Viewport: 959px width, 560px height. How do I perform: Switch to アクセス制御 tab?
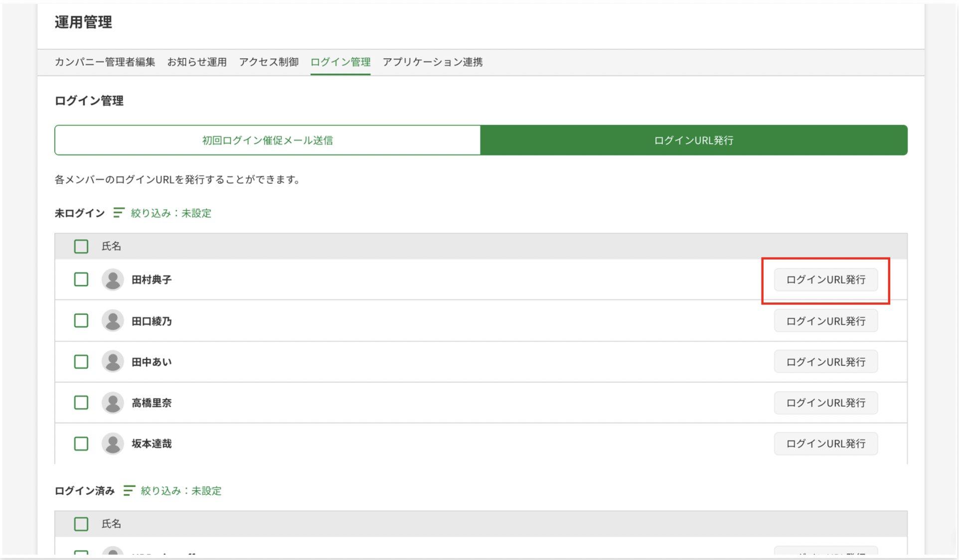pos(269,62)
